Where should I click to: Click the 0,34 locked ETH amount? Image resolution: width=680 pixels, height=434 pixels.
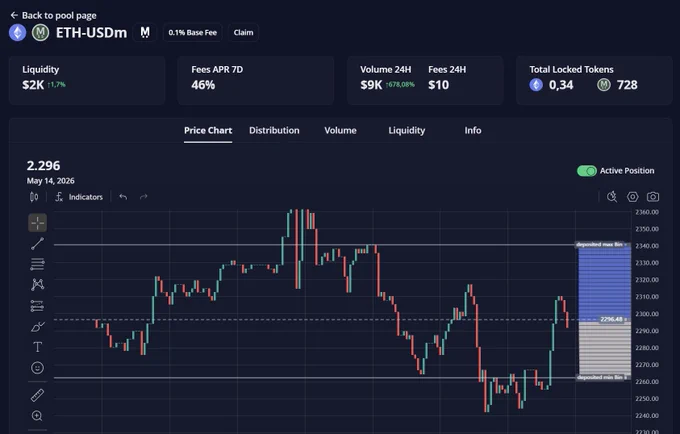[x=561, y=85]
